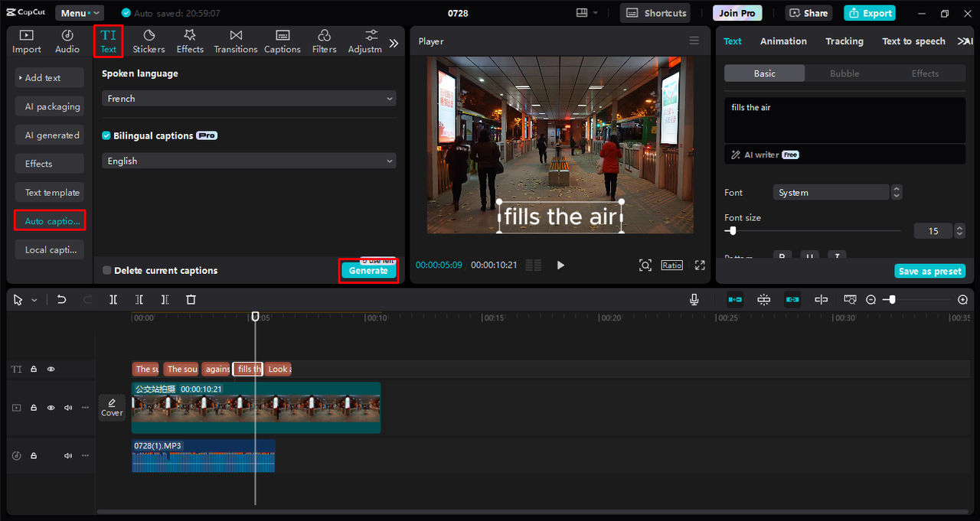Lock the video track

tap(34, 408)
